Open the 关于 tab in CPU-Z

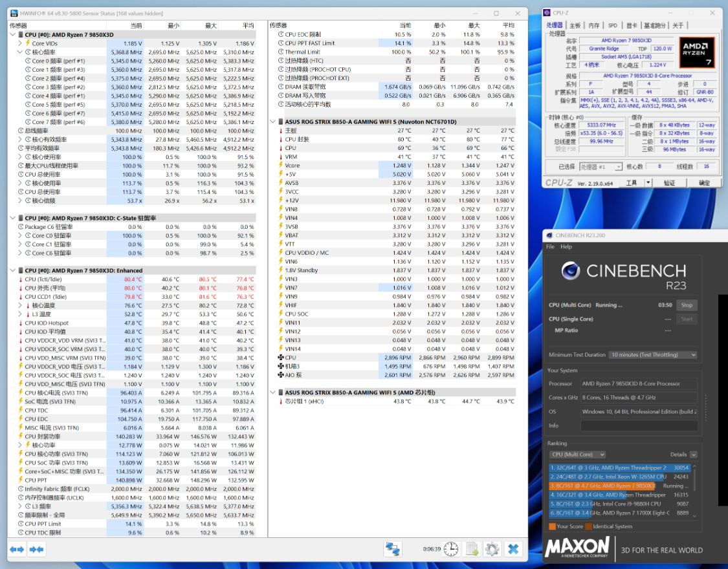coord(678,25)
